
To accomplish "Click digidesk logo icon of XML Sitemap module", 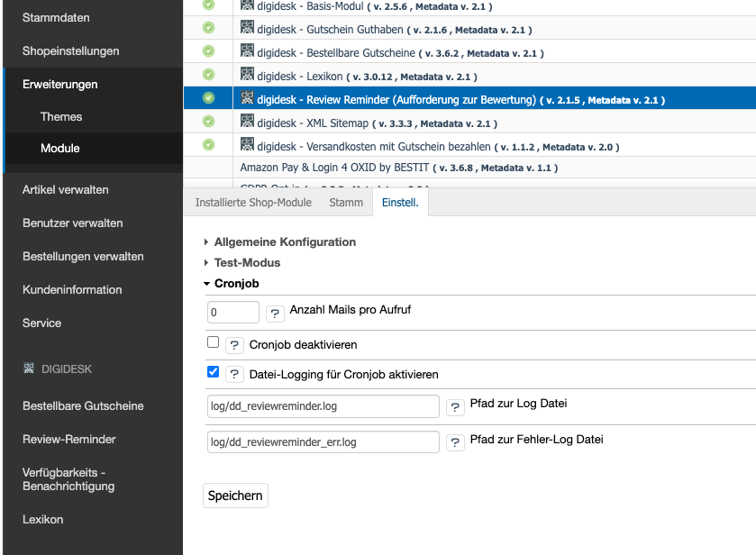I will (247, 121).
